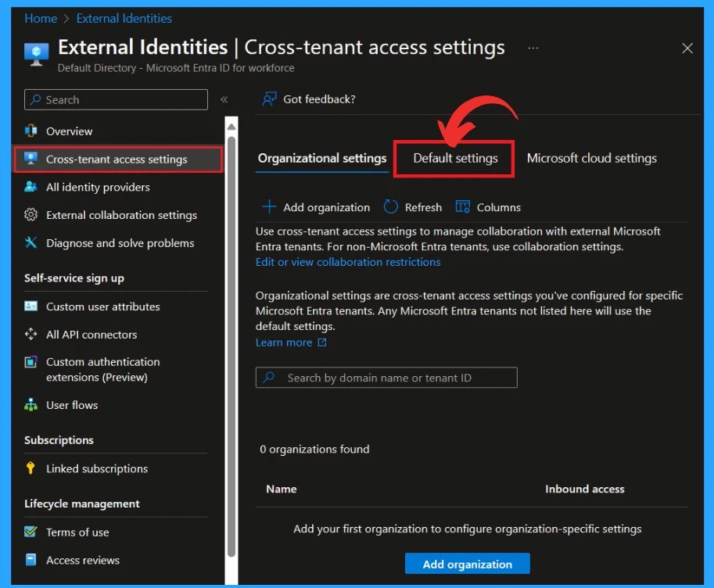Image resolution: width=714 pixels, height=588 pixels.
Task: Click the sidebar scrollbar up arrow
Action: pos(231,126)
